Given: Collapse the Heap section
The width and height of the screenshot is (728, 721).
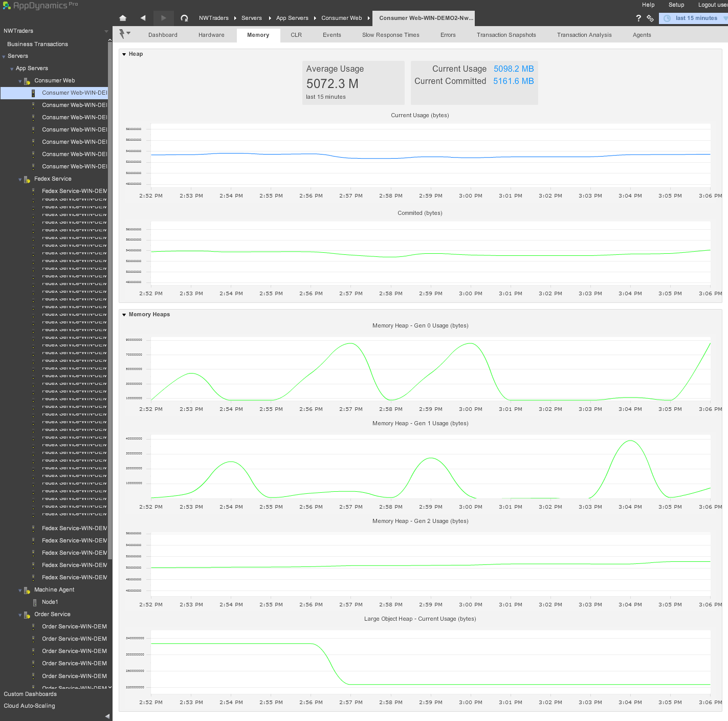Looking at the screenshot, I should (124, 54).
